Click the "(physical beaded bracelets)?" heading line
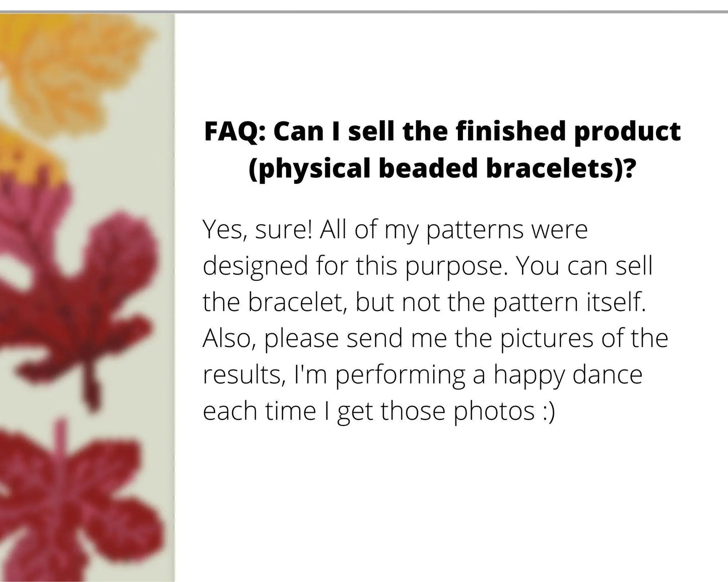Screen dimensions: 728x582 [442, 168]
